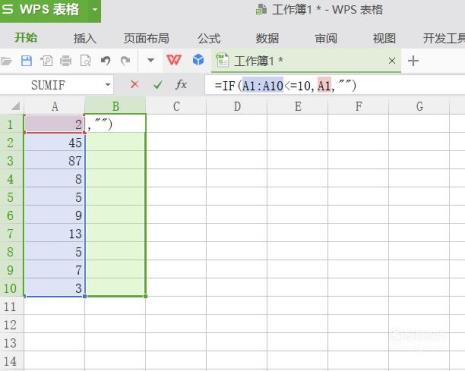Click the SUMIF name box field

49,85
